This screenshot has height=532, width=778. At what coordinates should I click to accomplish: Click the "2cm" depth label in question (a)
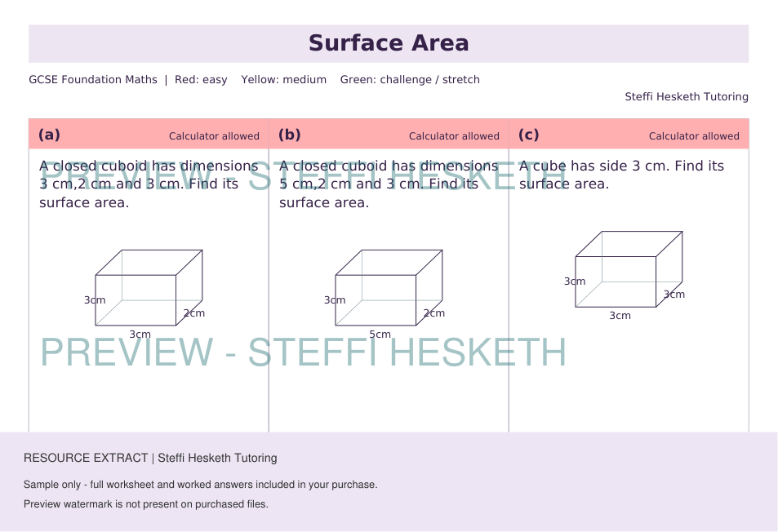click(x=194, y=313)
